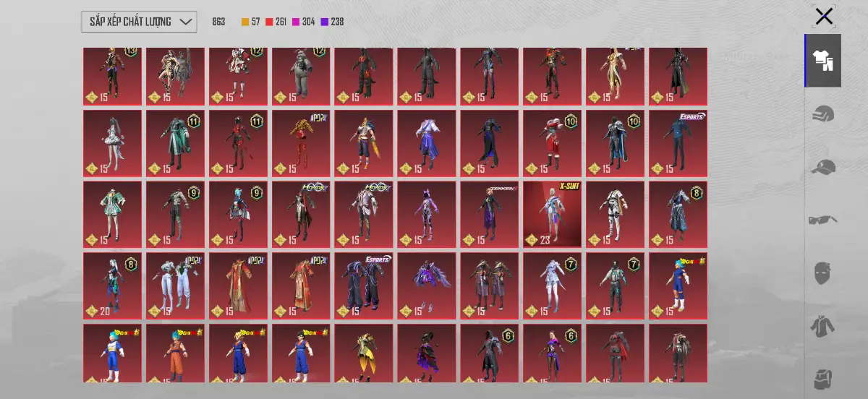Screen dimensions: 868x399
Task: Select the outfits shirt-and-pants category icon
Action: pos(823,61)
